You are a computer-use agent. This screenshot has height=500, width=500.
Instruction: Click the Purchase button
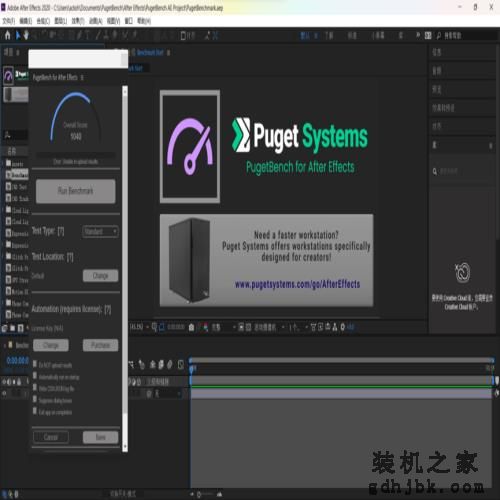click(x=100, y=345)
